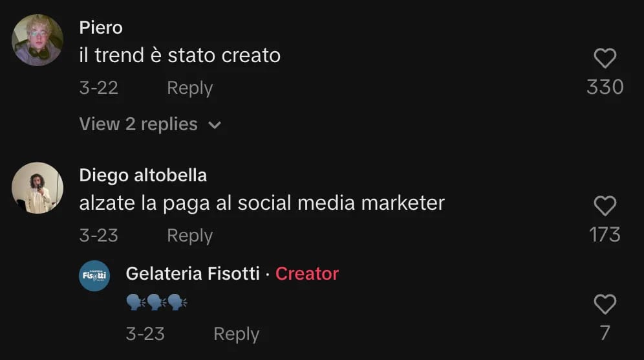
Task: Click the red Creator badge
Action: (x=306, y=274)
